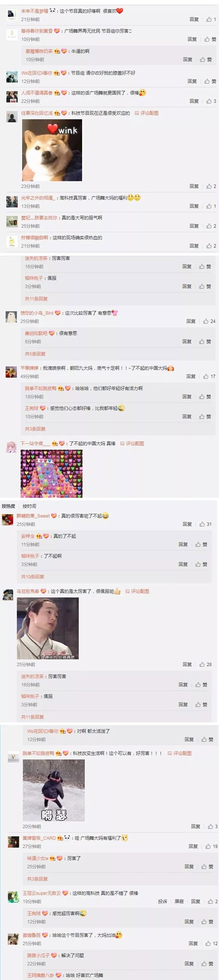Open the Shiba wink image thumbnail
The image size is (219, 980).
pos(52,150)
